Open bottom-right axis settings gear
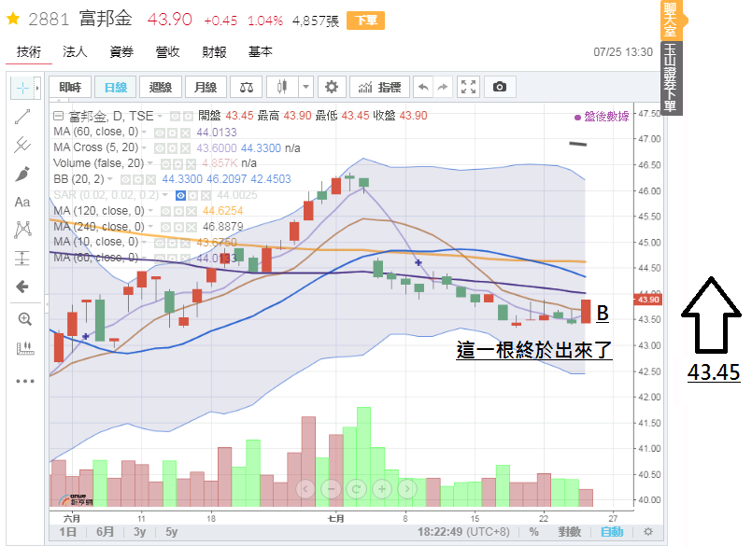The width and height of the screenshot is (752, 560). (648, 532)
